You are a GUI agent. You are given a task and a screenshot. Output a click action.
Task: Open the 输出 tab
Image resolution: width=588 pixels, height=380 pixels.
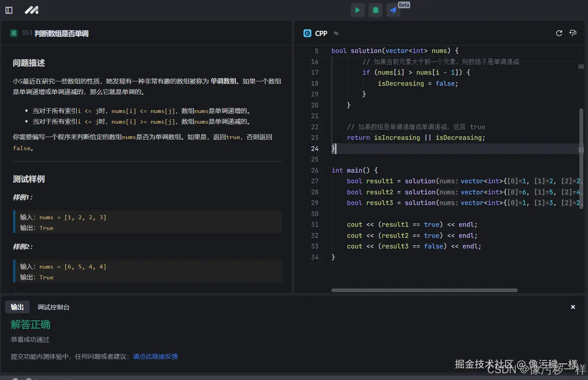(17, 307)
